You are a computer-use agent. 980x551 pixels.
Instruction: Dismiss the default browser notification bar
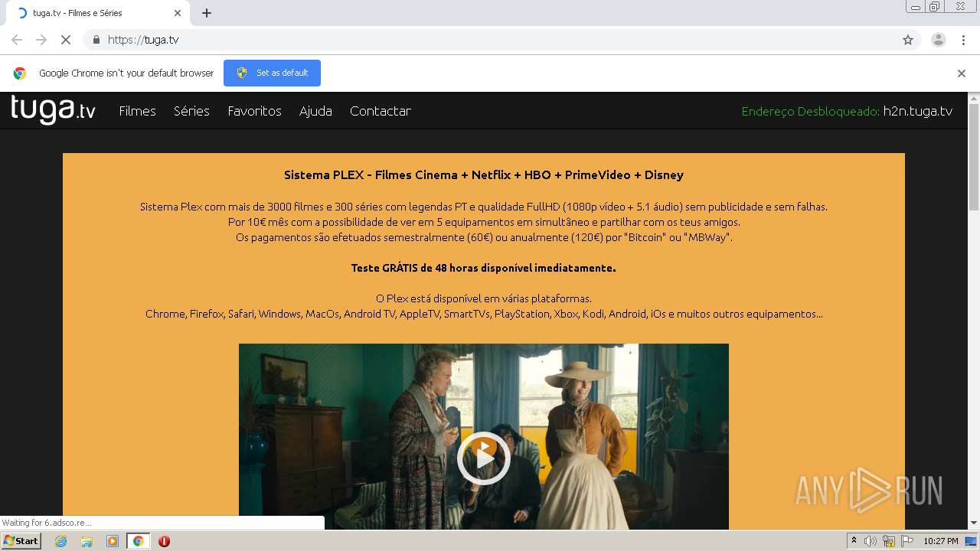click(x=962, y=73)
